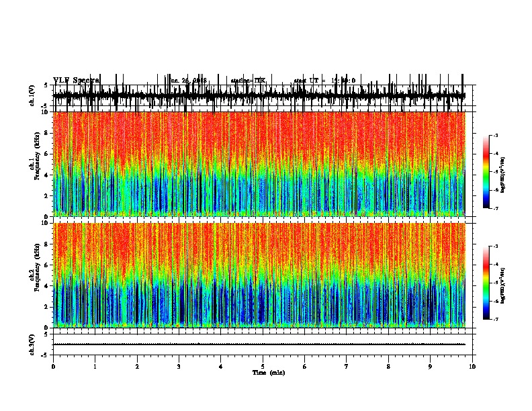Screen dimensions: 532x411
Task: Click time axis tick label '2'
Action: click(x=137, y=367)
